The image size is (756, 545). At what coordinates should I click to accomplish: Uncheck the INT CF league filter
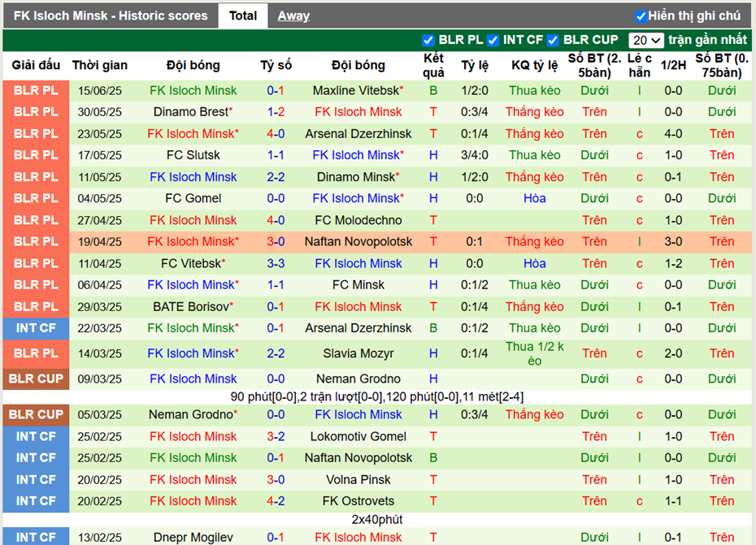click(493, 41)
